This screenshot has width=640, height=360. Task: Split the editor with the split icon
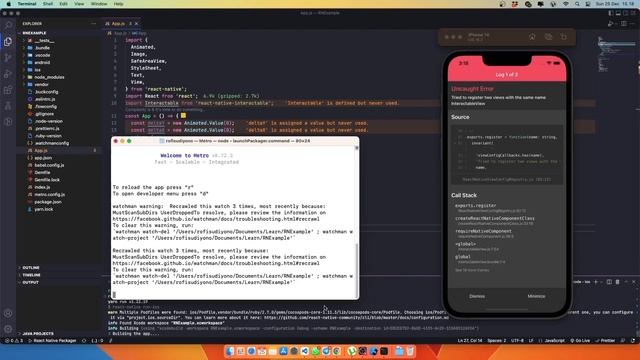click(624, 24)
